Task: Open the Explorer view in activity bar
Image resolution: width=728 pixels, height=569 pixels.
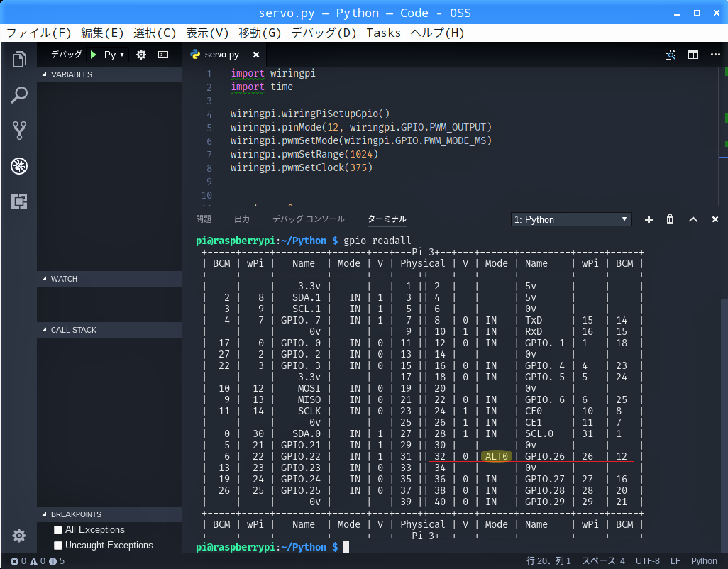Action: (19, 59)
